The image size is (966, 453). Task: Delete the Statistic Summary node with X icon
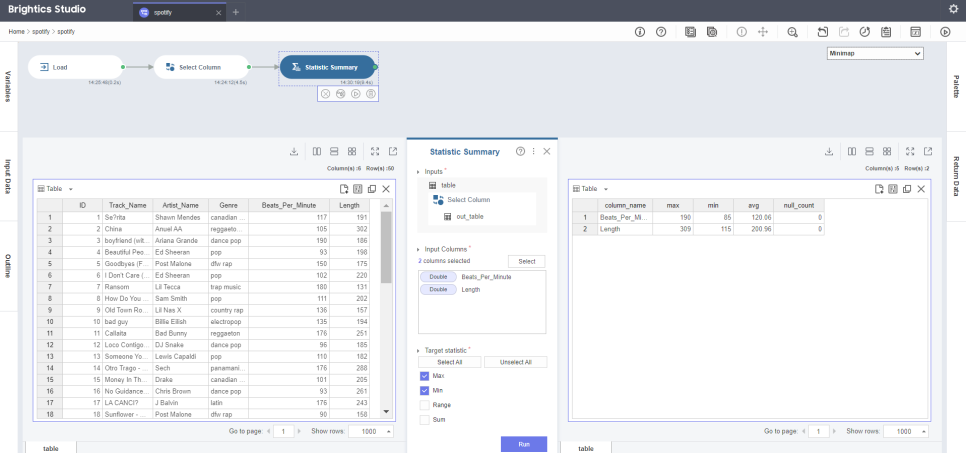325,94
